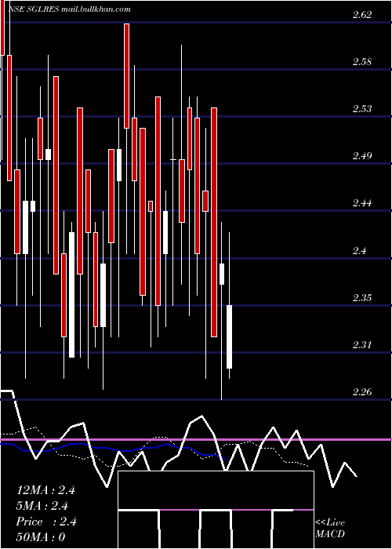The height and width of the screenshot is (549, 392).
Task: Click the 2.53 price axis label
Action: (362, 109)
